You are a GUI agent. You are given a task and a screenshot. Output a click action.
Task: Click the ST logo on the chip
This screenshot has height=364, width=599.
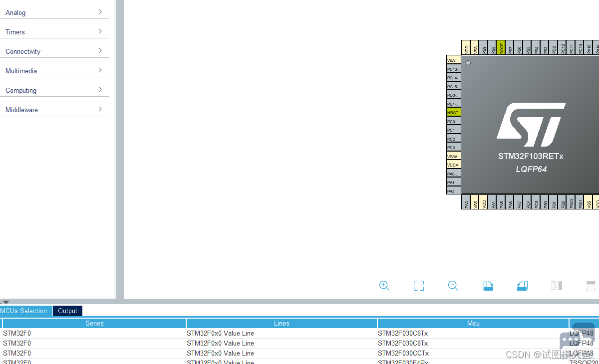tap(531, 125)
